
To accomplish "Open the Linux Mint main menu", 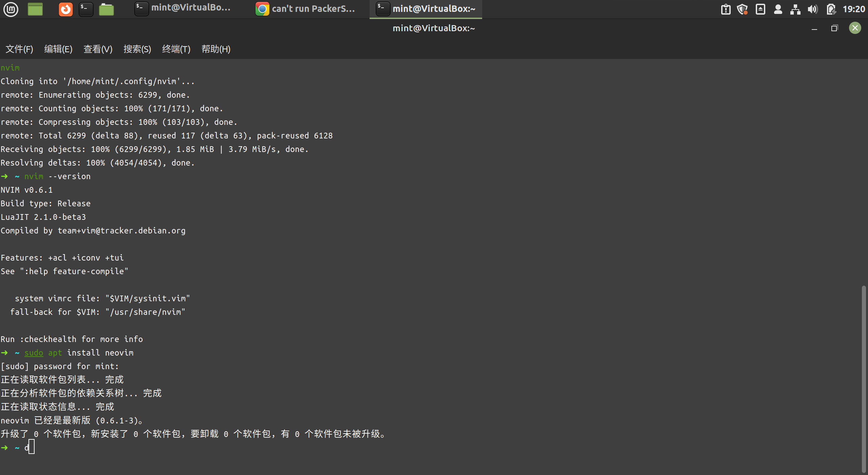I will pyautogui.click(x=11, y=9).
